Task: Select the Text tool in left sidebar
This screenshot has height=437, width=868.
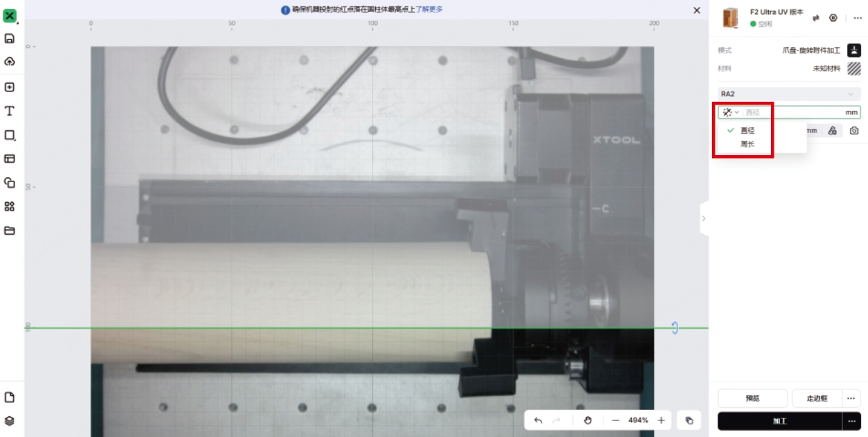Action: (10, 111)
